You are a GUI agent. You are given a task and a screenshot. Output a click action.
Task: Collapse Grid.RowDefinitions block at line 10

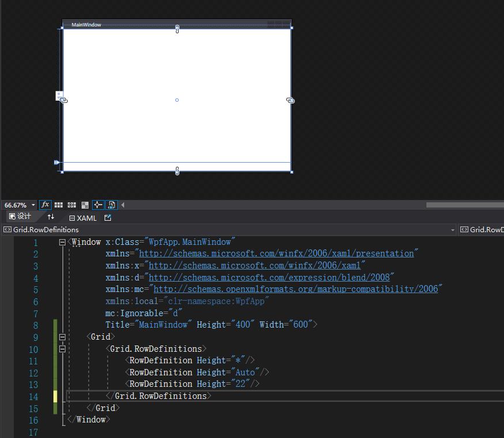pos(63,349)
